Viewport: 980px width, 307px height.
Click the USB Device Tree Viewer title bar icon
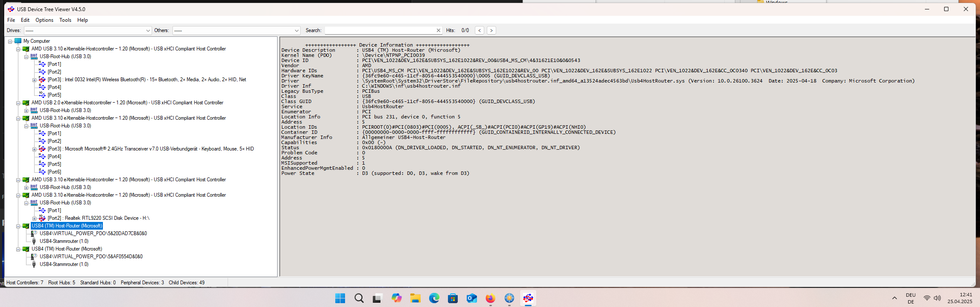[x=11, y=9]
